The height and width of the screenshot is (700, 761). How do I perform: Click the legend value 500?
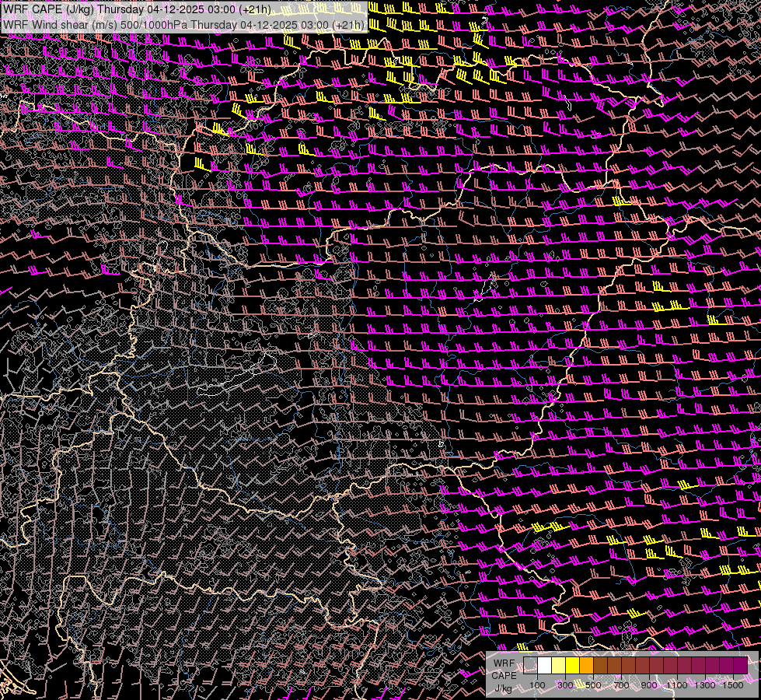593,685
